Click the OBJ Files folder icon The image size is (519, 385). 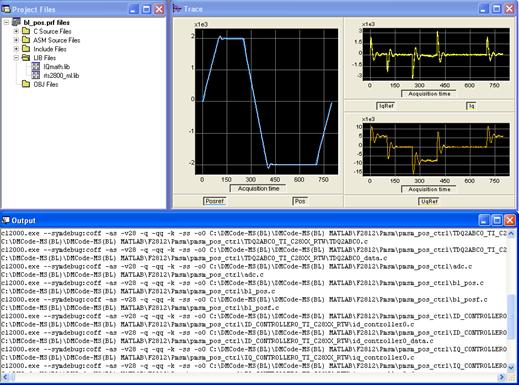[x=26, y=84]
